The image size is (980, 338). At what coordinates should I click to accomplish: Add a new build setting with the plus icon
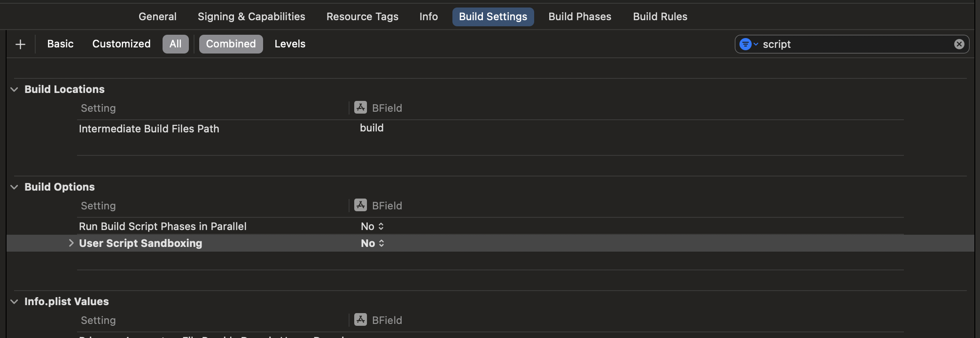(x=20, y=44)
